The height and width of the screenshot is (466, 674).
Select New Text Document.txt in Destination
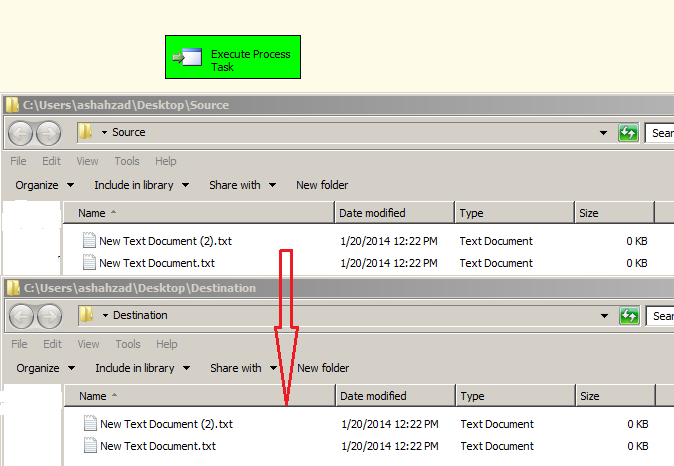pos(158,446)
